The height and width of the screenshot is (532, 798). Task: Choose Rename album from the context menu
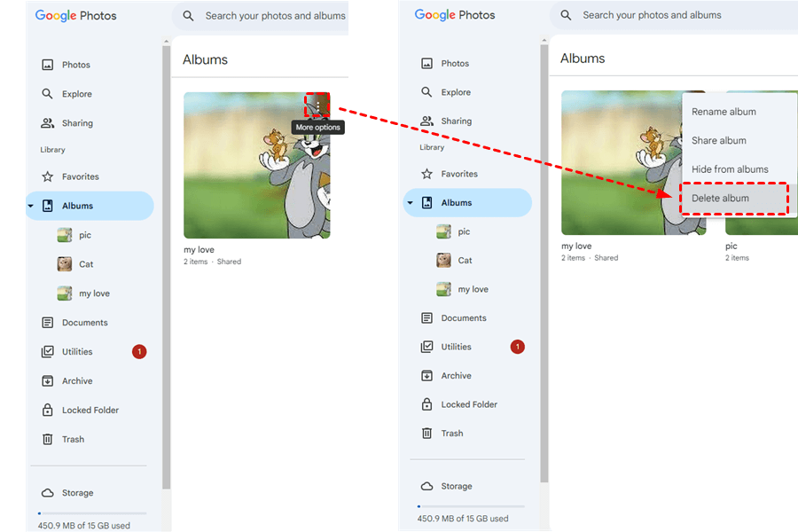(x=739, y=112)
